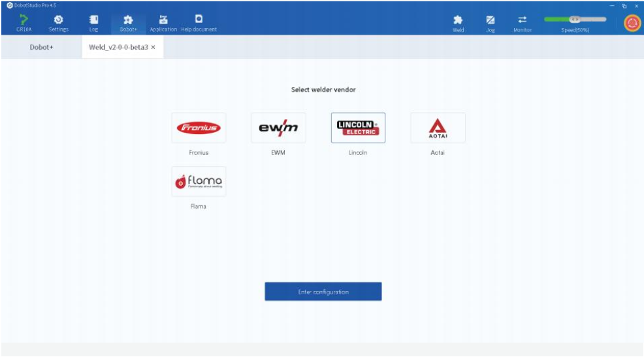Image resolution: width=644 pixels, height=357 pixels.
Task: Click the 'Fronius' label text
Action: (x=199, y=152)
